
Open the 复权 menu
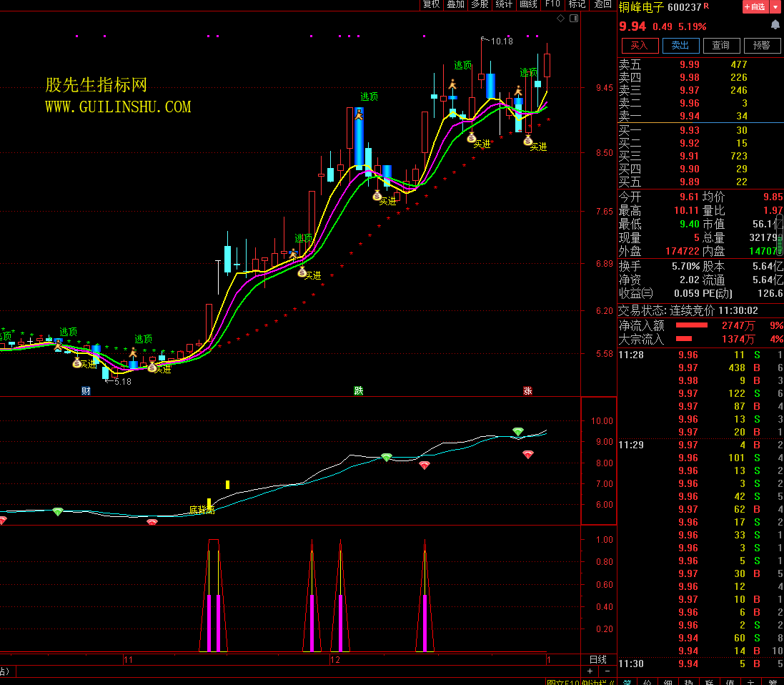(430, 4)
